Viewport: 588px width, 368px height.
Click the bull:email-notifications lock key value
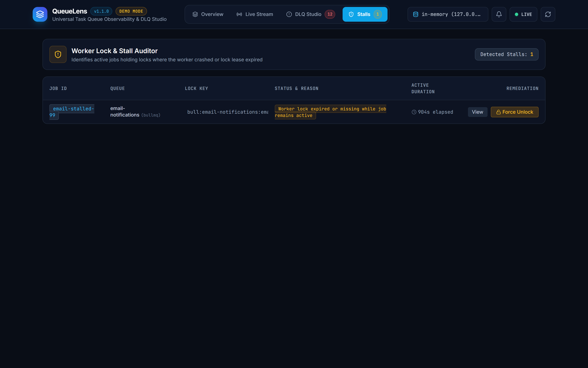(x=228, y=112)
